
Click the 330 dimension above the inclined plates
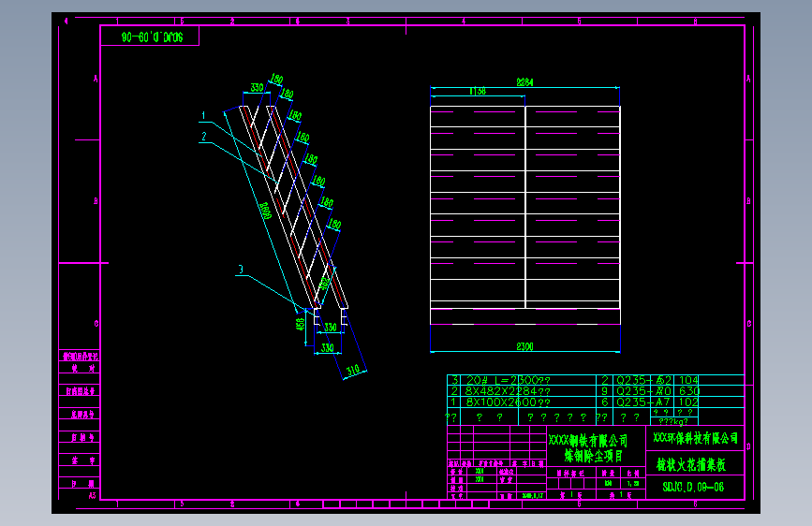pos(257,87)
